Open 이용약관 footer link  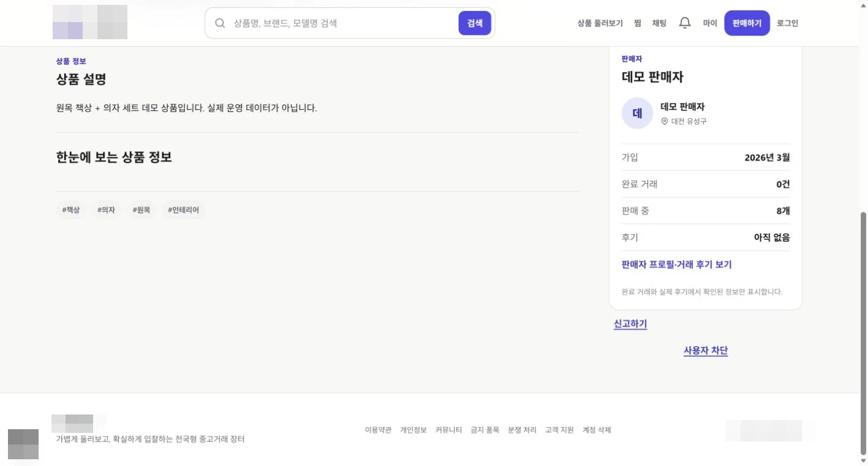click(378, 430)
